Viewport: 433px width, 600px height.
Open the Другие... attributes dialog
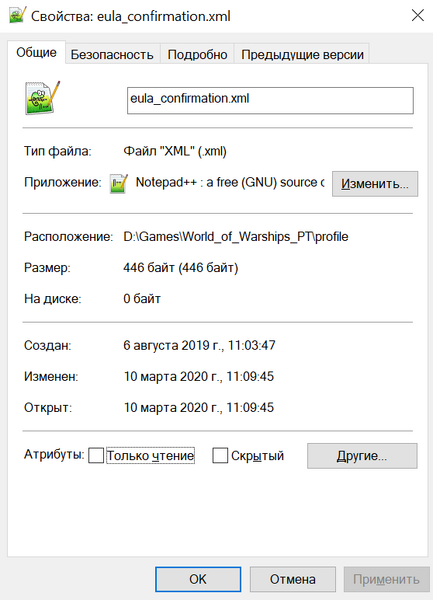(x=362, y=456)
